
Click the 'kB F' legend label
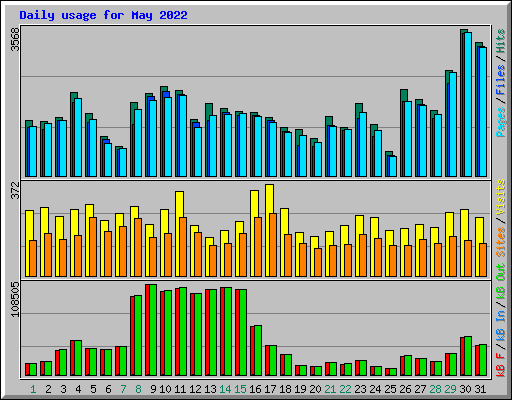(x=501, y=365)
